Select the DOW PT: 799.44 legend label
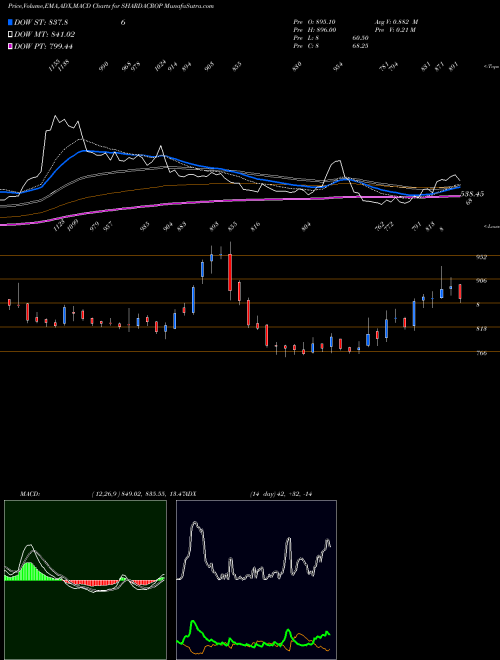 (x=43, y=46)
